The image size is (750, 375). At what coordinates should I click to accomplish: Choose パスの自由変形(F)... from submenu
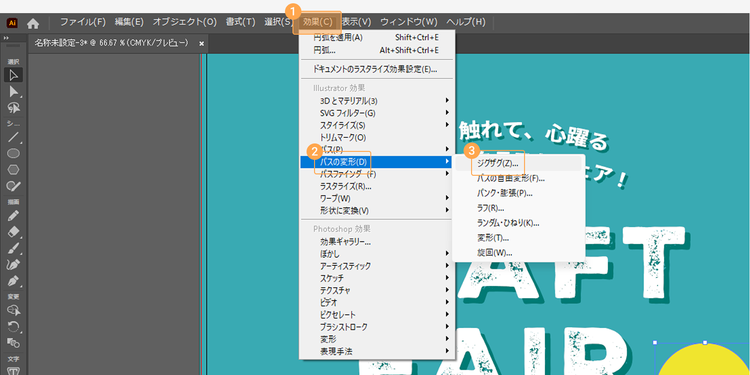tap(518, 178)
